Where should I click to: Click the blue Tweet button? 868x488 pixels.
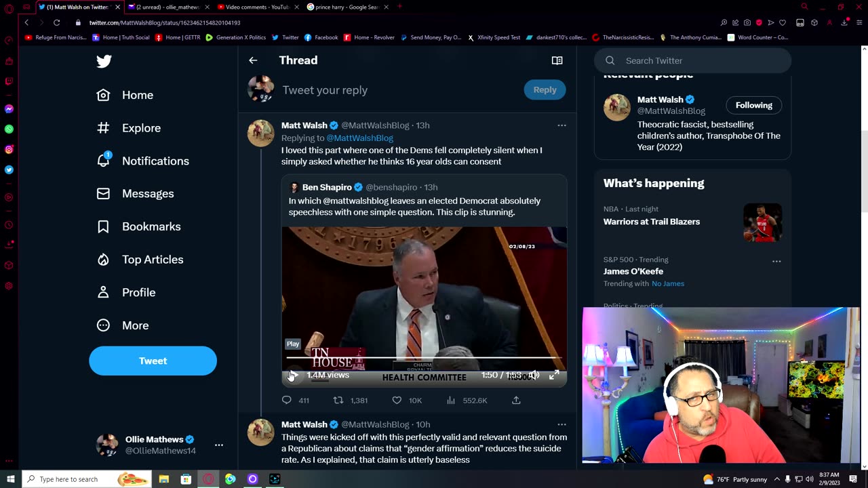pos(153,361)
